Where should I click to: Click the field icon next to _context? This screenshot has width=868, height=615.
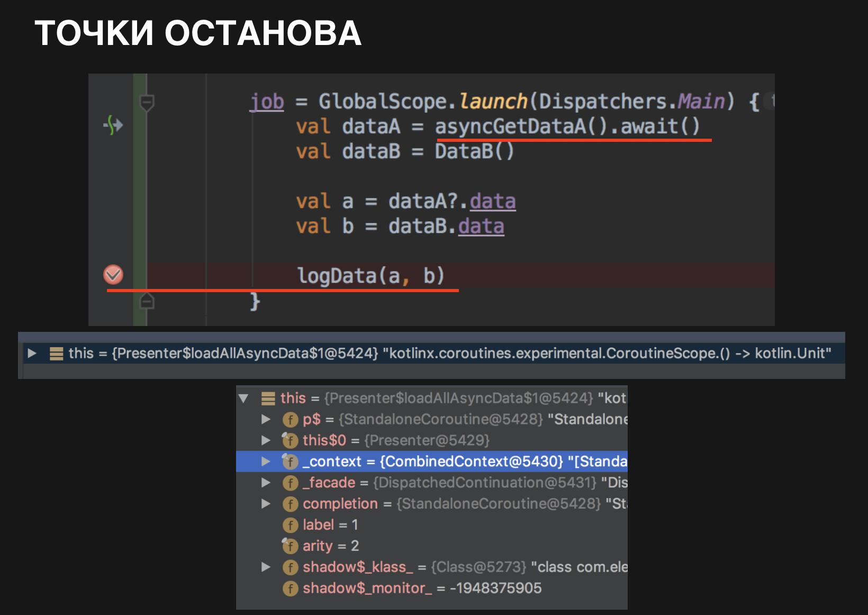(290, 462)
